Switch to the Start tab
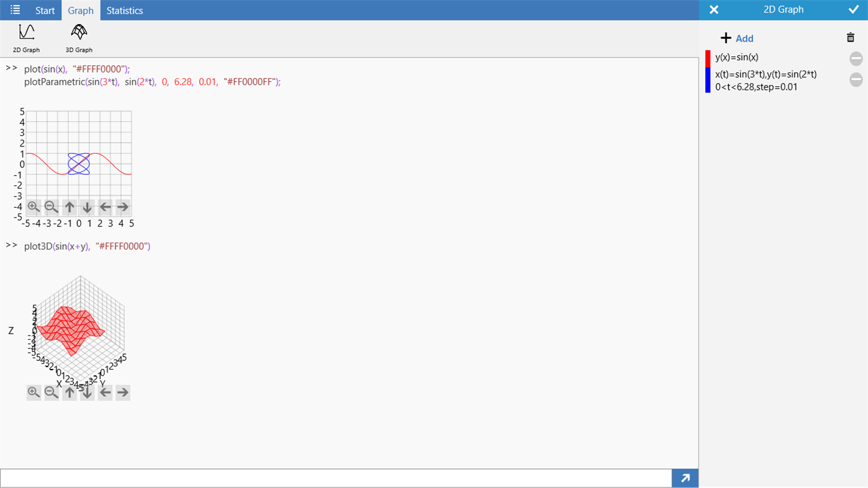The image size is (868, 488). 44,10
